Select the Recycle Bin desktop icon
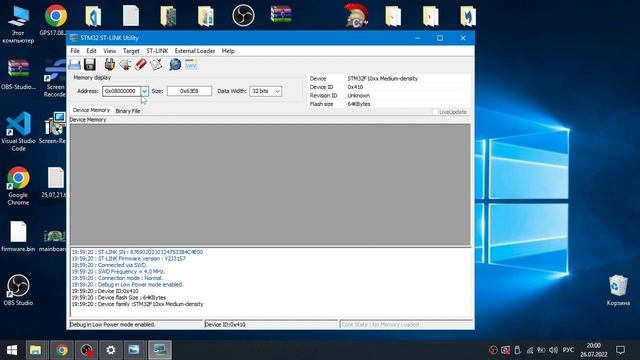640x360 pixels. pos(618,290)
